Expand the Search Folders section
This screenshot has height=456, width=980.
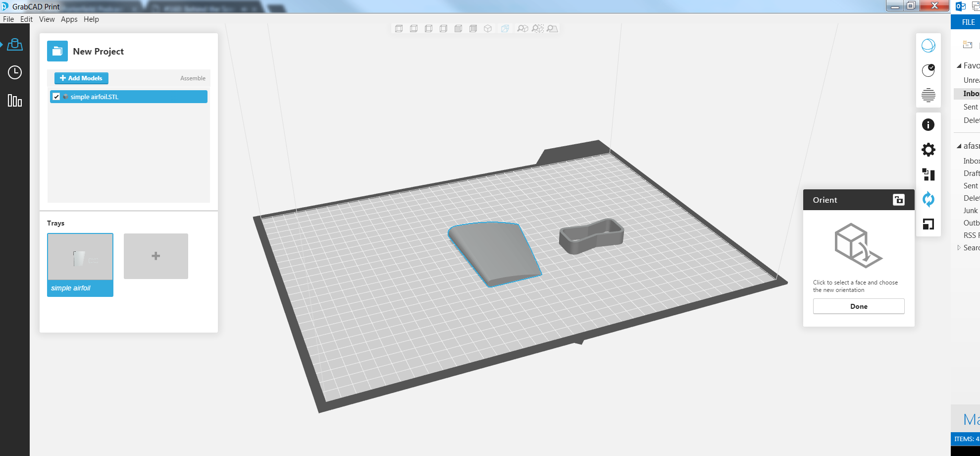959,247
